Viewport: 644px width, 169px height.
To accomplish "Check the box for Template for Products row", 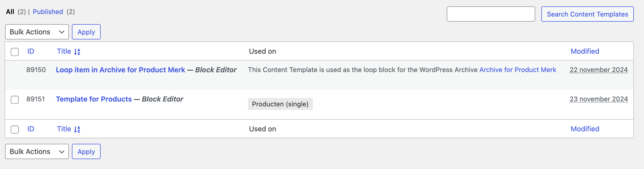I will tap(15, 100).
